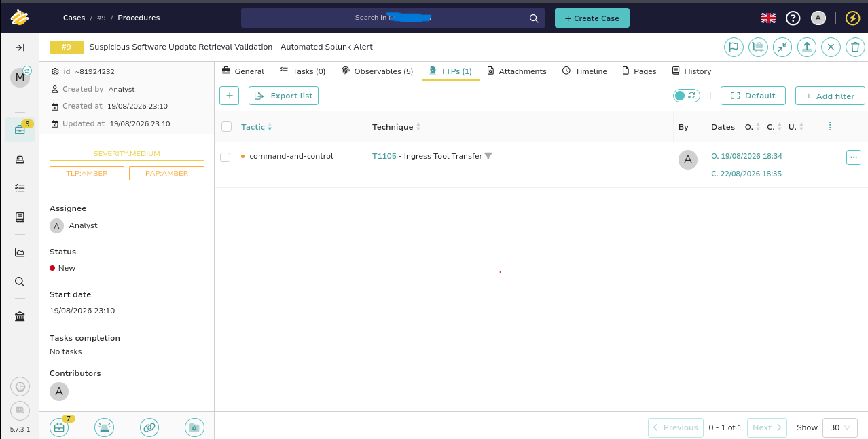This screenshot has height=439, width=868.
Task: Sort by O. date column arrows
Action: 759,127
